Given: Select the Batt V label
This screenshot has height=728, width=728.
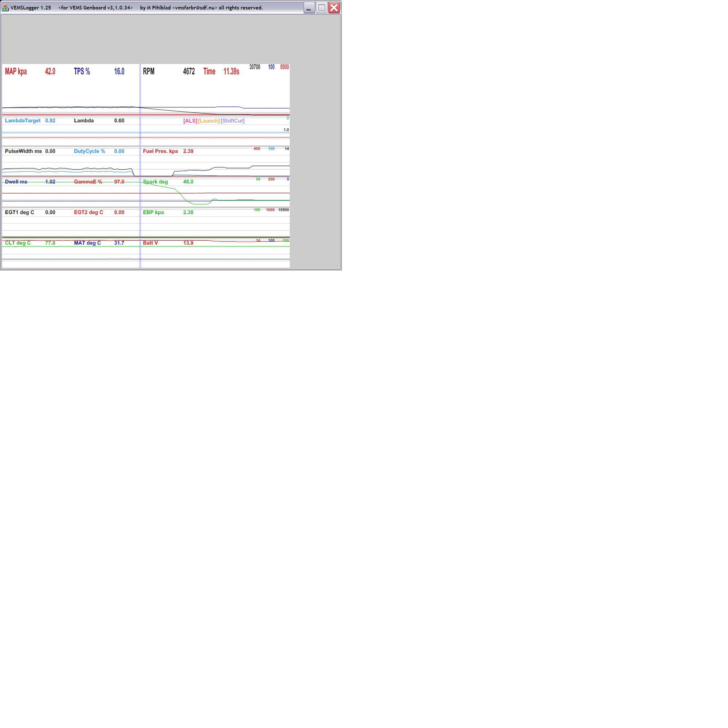Looking at the screenshot, I should tap(150, 243).
